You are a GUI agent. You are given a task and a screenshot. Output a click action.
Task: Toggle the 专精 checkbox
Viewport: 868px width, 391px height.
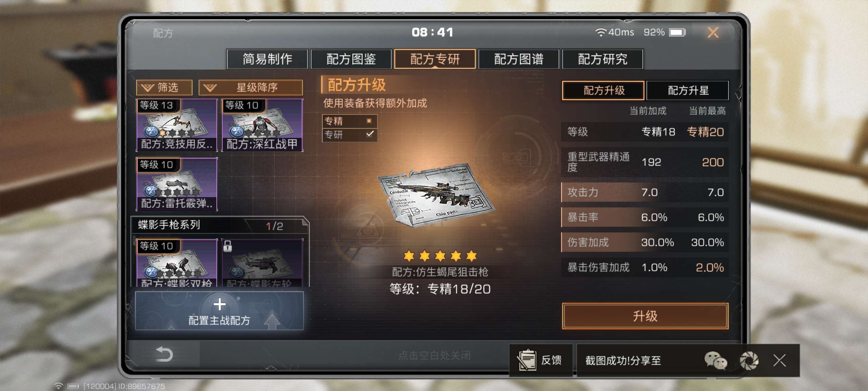[x=369, y=121]
